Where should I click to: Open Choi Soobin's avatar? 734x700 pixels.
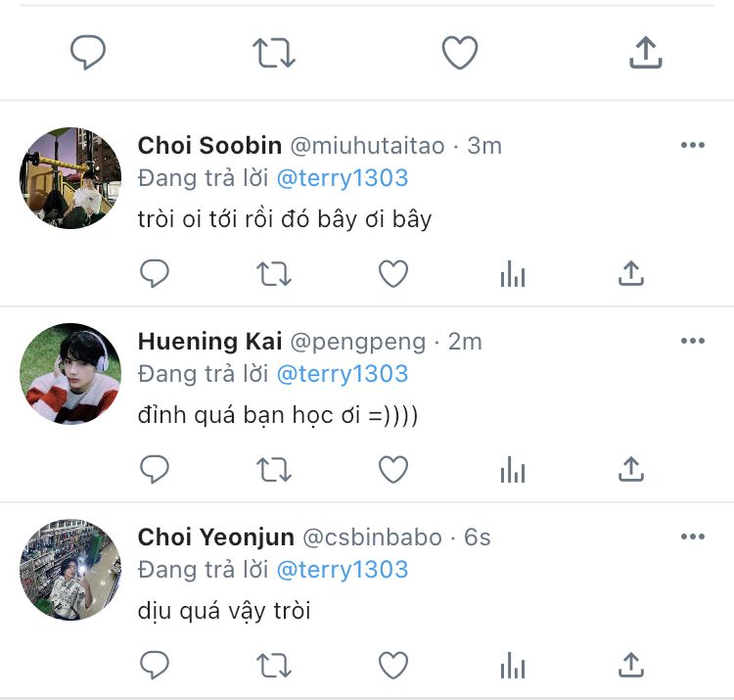[70, 178]
